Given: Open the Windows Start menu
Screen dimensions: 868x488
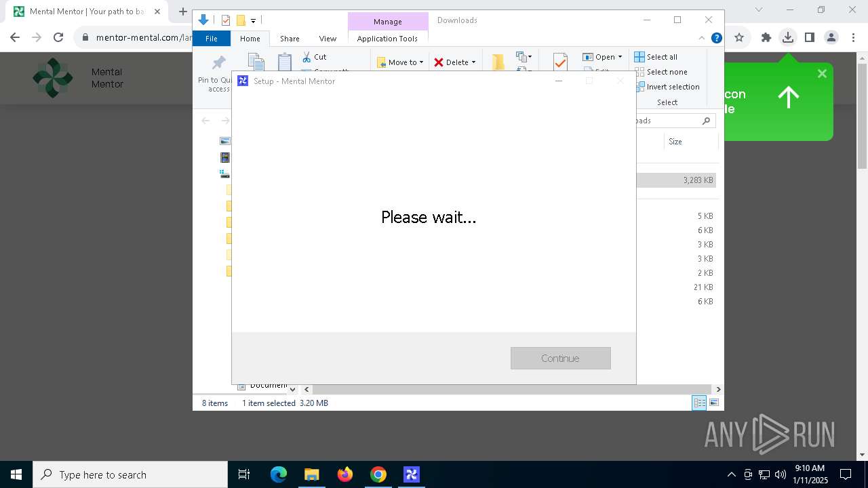Looking at the screenshot, I should tap(16, 474).
